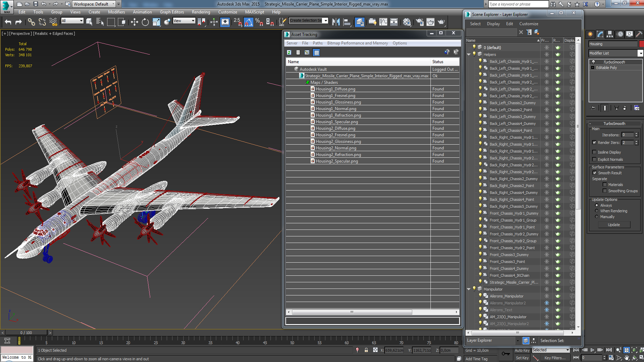This screenshot has height=362, width=644.
Task: Activate the Select and Move tool
Action: tap(135, 22)
